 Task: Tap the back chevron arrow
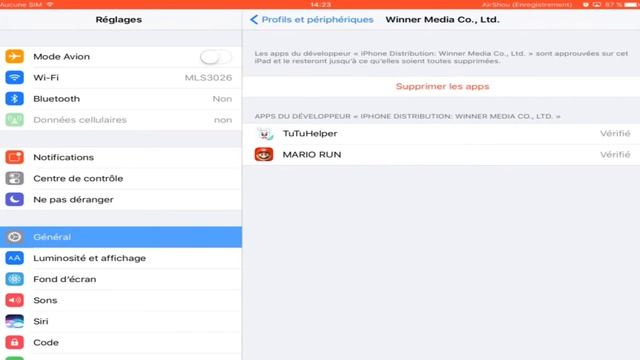(x=254, y=19)
